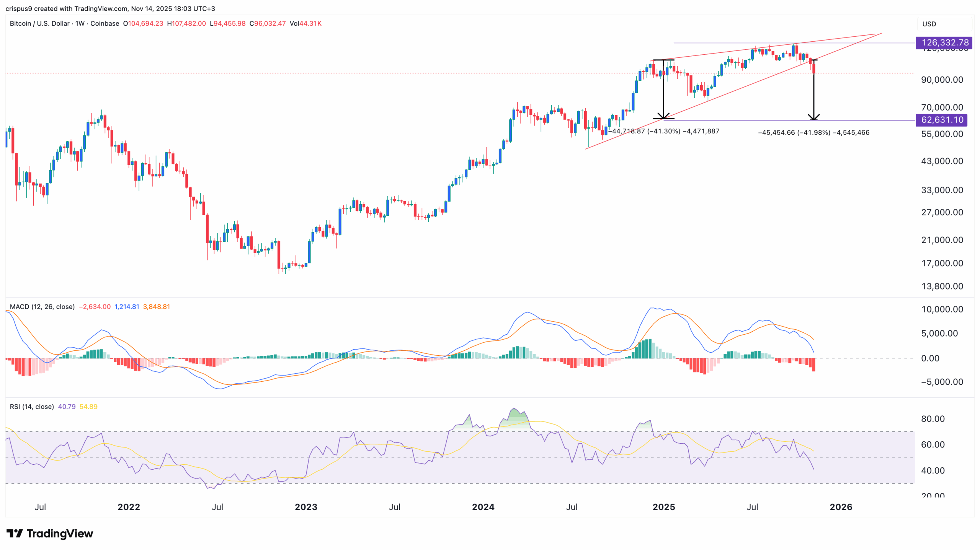The height and width of the screenshot is (550, 980).
Task: Click the orange signal value 3,848.81
Action: click(x=157, y=306)
